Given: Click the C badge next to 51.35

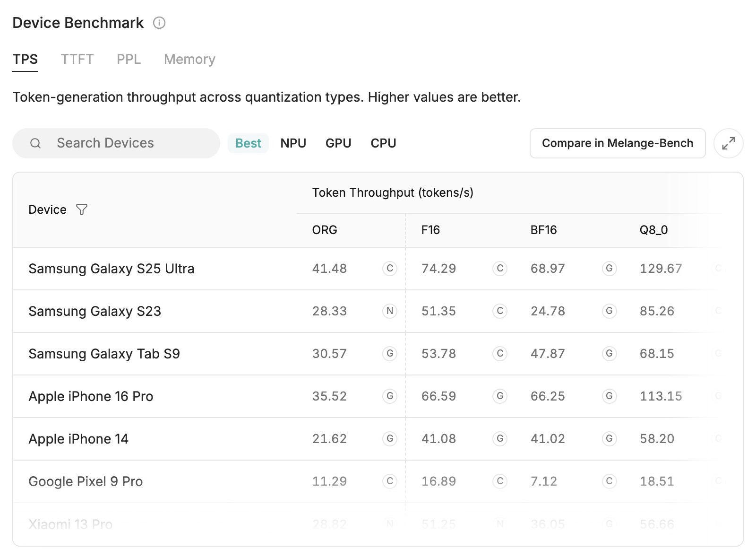Looking at the screenshot, I should (500, 311).
